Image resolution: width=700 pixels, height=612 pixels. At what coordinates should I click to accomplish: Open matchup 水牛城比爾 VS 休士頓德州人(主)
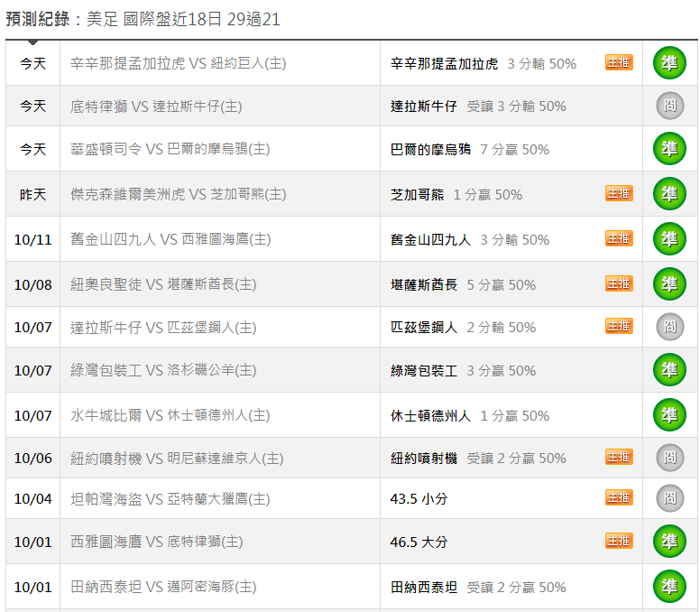tap(170, 415)
